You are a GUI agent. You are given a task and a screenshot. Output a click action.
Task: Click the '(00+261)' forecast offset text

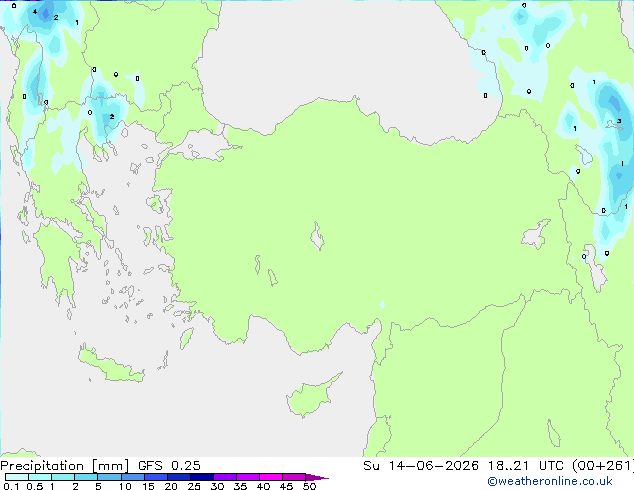(603, 466)
